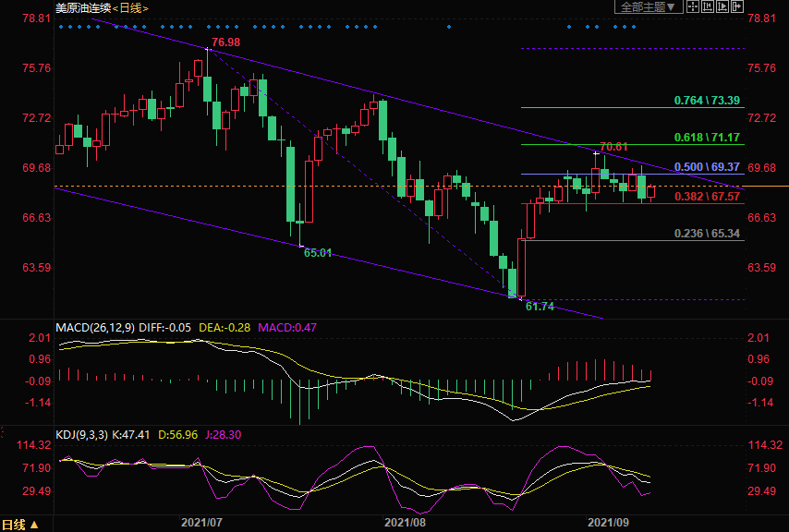
Task: Click the crosshair cursor icon
Action: coord(693,7)
